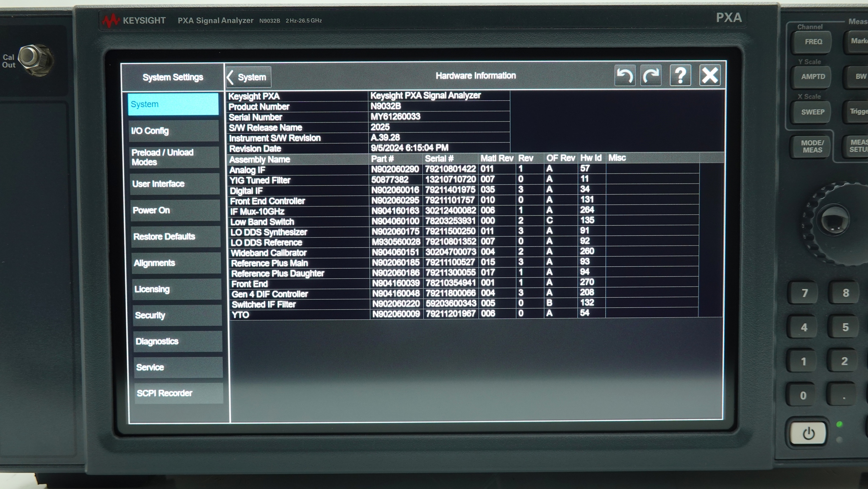The image size is (868, 489).
Task: Push the numeric keypad 4 key
Action: [804, 327]
